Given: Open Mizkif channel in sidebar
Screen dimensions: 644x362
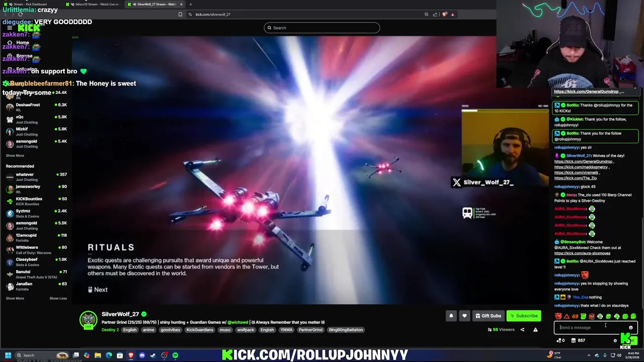Looking at the screenshot, I should point(36,131).
